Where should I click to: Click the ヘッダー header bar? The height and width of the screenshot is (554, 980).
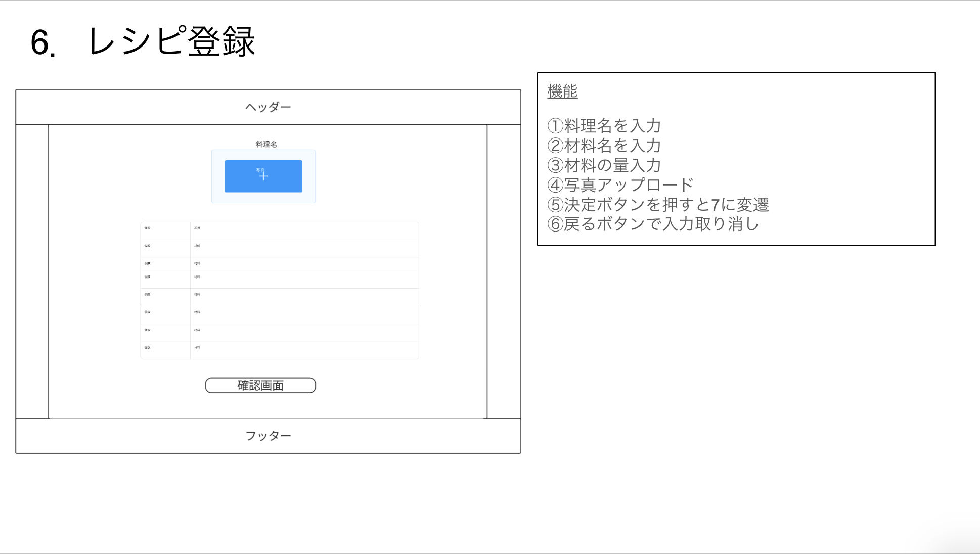tap(268, 106)
